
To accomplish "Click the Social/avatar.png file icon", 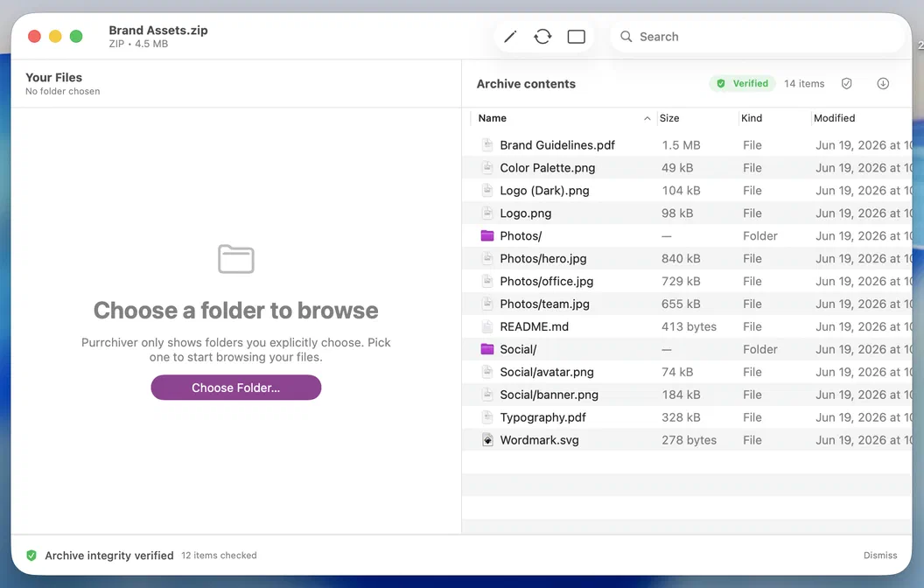I will point(487,372).
